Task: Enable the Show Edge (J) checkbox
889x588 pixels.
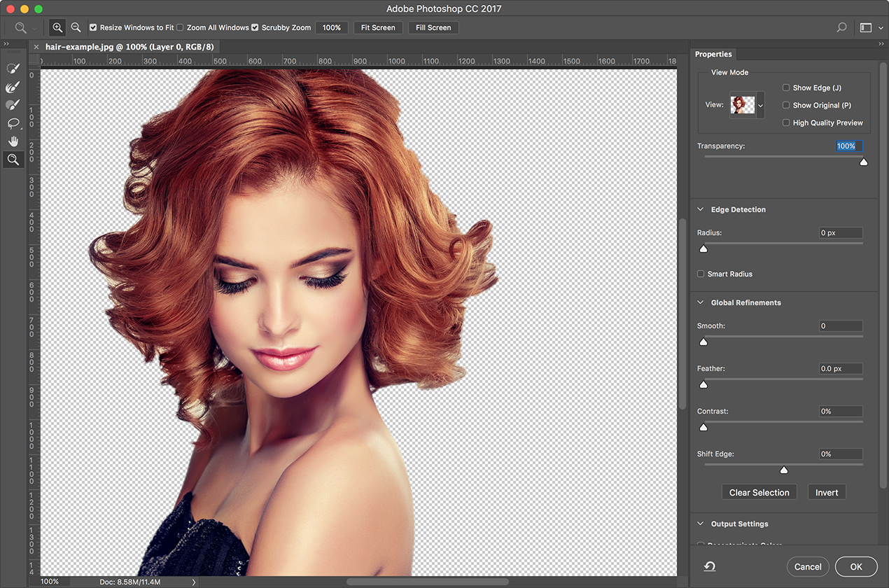Action: coord(786,88)
